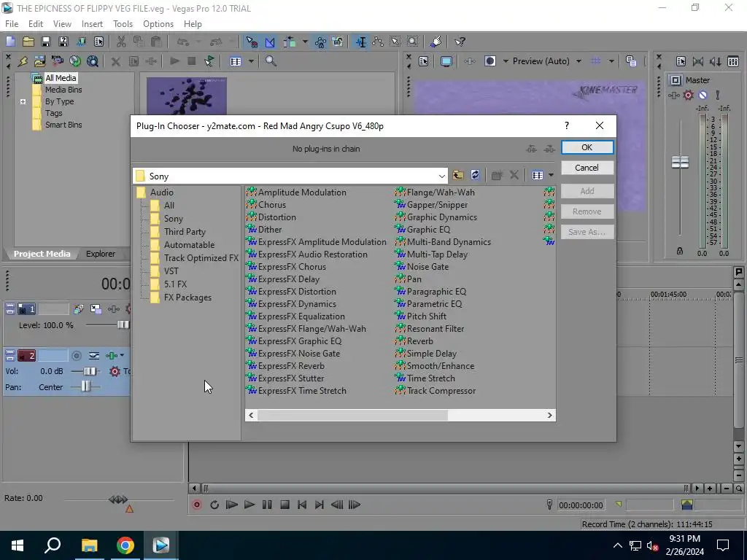This screenshot has width=747, height=560.
Task: Toggle Automatic Crossfades icon in toolbar
Action: (x=270, y=42)
